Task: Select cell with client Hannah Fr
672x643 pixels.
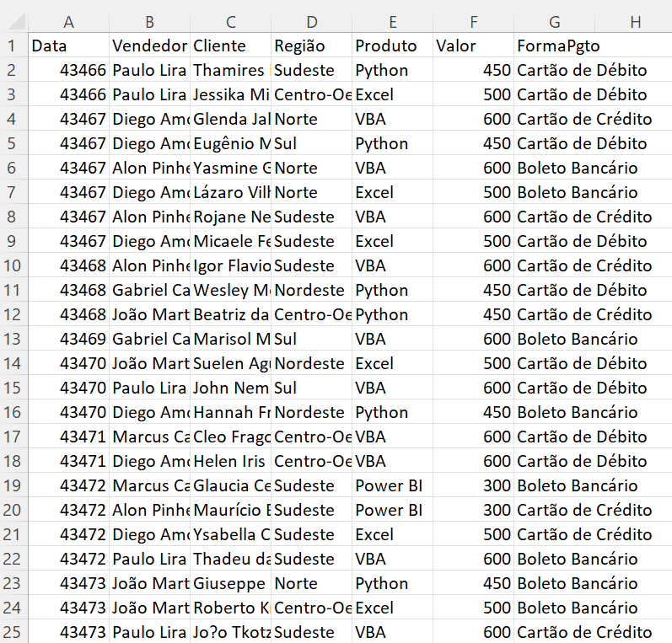Action: pyautogui.click(x=230, y=412)
